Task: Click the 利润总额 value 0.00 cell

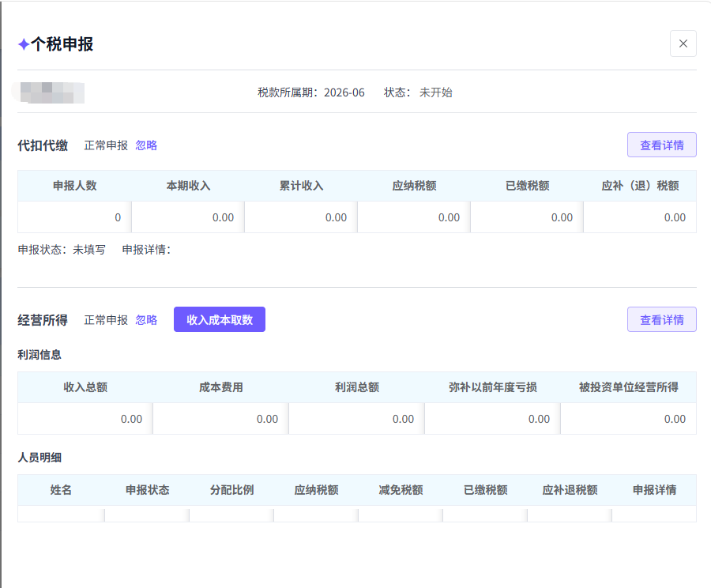Action: [x=357, y=419]
